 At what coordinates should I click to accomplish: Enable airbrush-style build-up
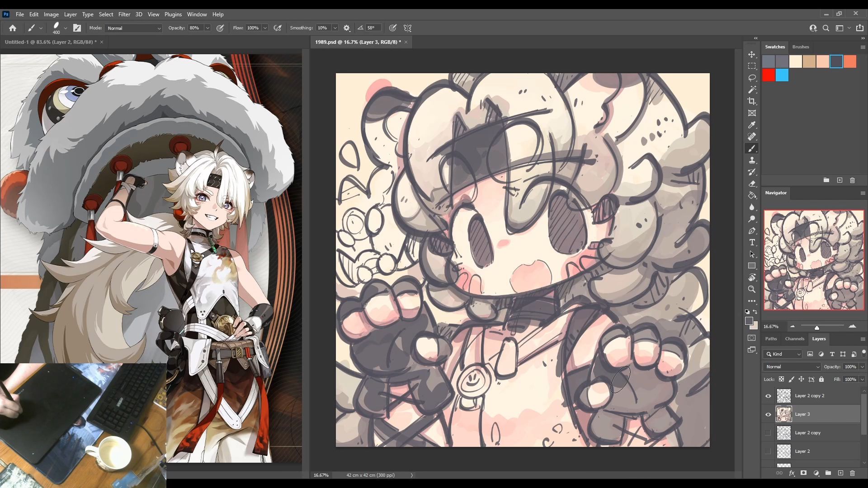click(278, 28)
